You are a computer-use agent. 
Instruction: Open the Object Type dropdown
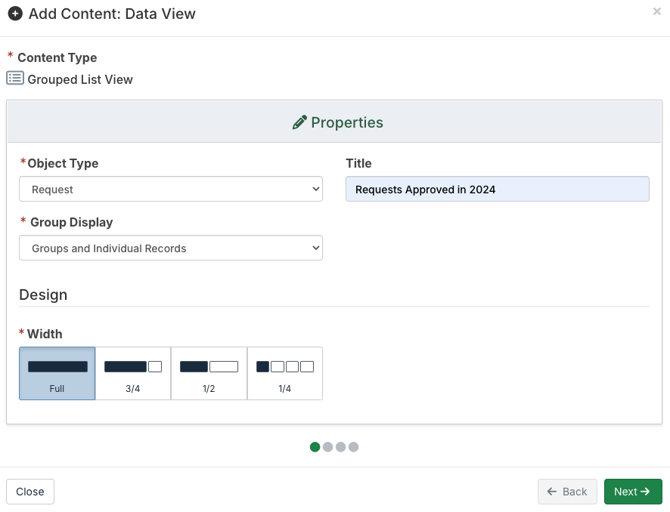[171, 189]
